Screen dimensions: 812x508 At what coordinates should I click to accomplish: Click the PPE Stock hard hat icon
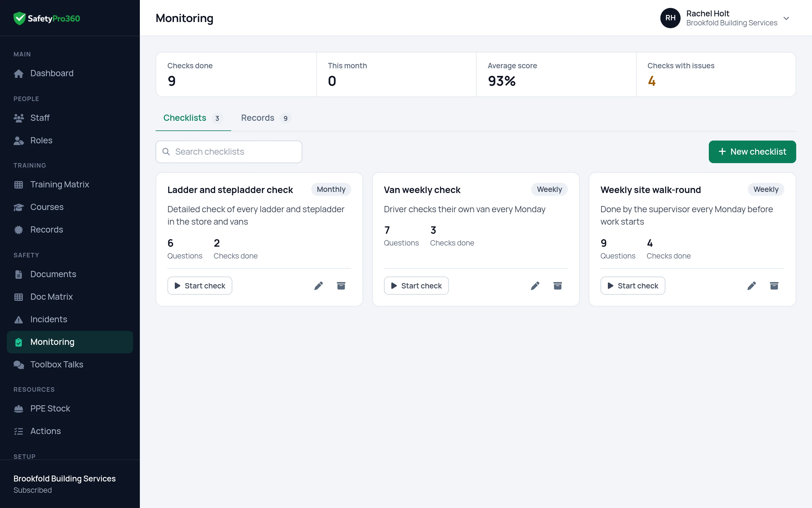coord(18,409)
